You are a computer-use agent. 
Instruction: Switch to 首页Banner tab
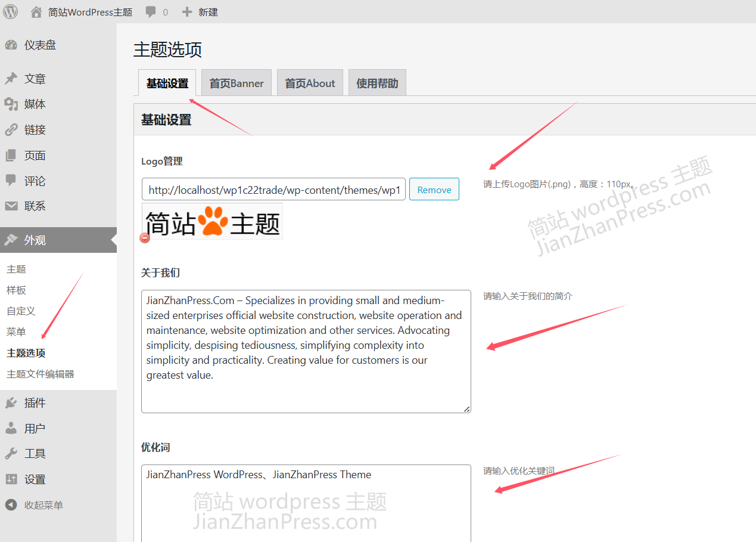pos(237,83)
